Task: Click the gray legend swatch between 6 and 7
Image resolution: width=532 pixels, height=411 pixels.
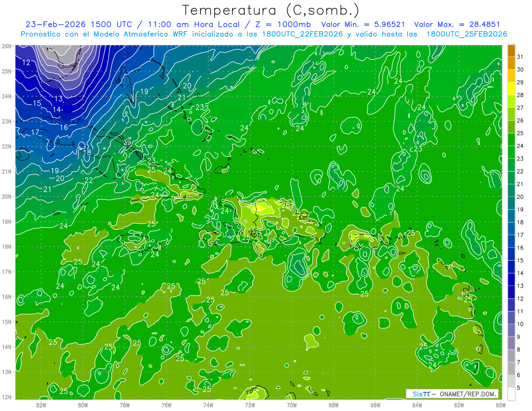Action: (x=511, y=368)
